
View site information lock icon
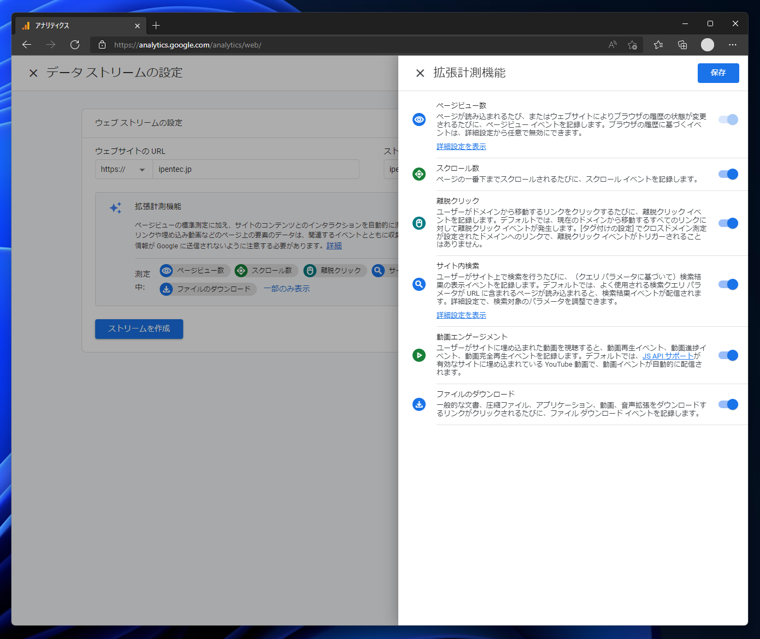[102, 45]
